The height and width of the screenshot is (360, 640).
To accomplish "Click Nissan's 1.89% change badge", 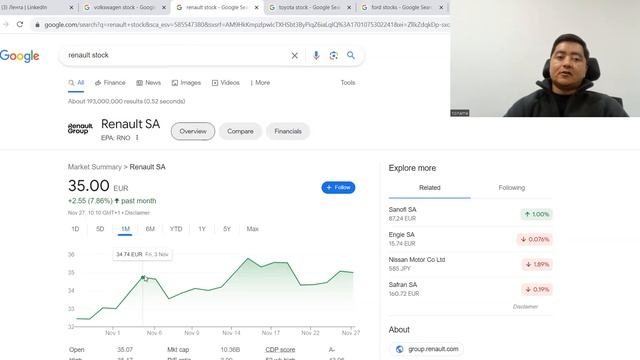I will coord(537,264).
